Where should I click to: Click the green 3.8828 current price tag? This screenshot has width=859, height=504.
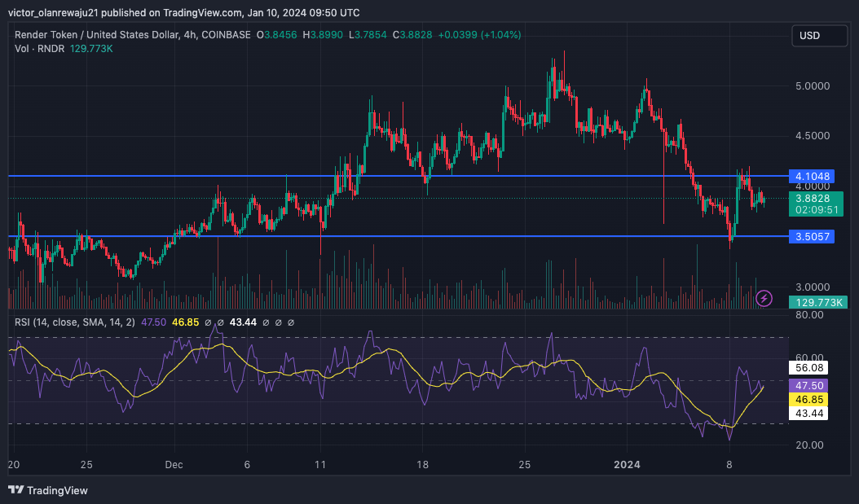(x=816, y=204)
